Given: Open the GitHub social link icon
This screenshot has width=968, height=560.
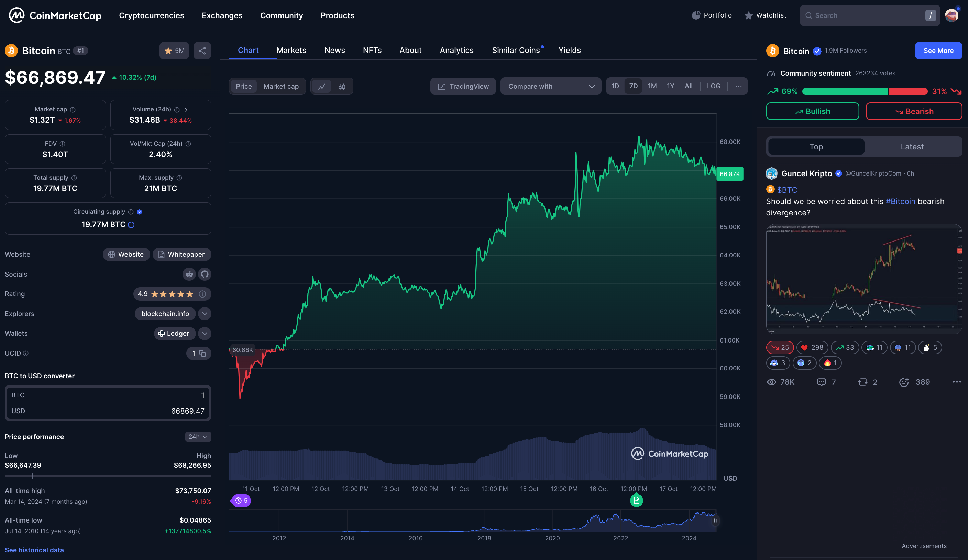Looking at the screenshot, I should (205, 274).
